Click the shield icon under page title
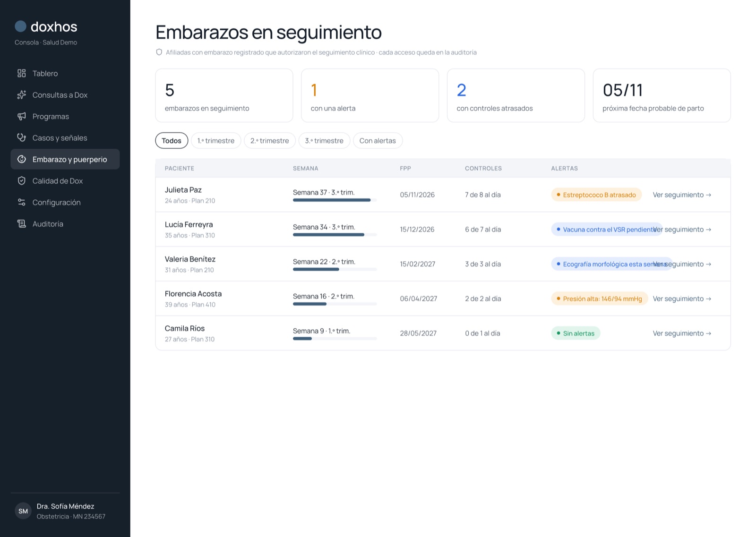The height and width of the screenshot is (537, 756). 159,52
